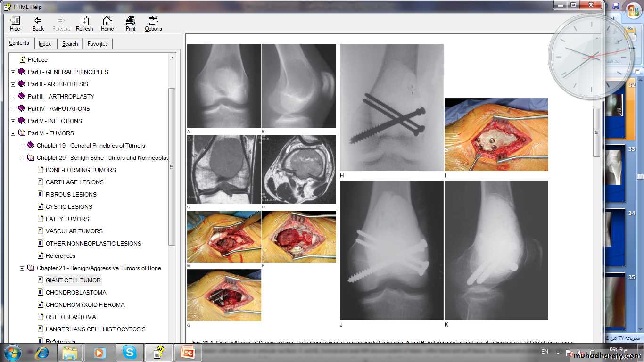Click the Refresh toolbar icon
The width and height of the screenshot is (644, 362).
pos(84,24)
